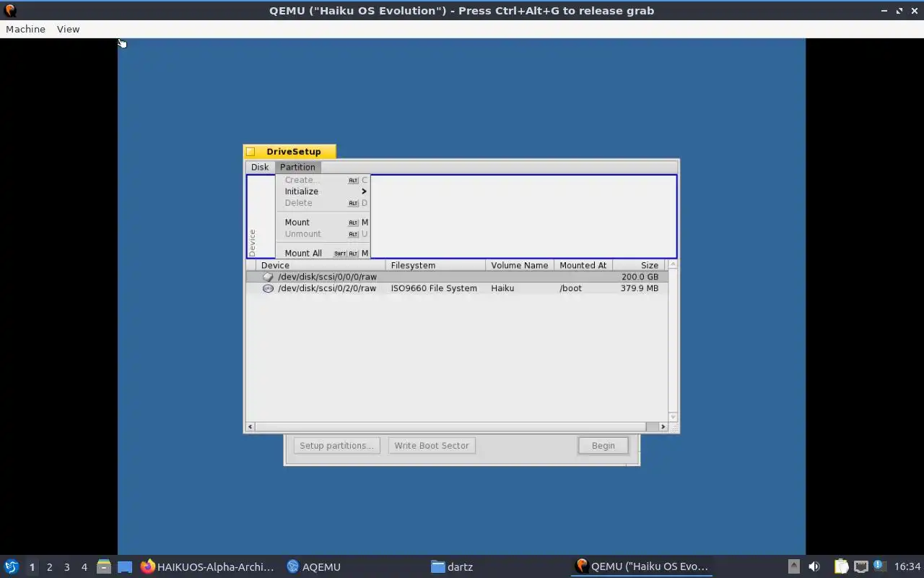The height and width of the screenshot is (578, 924).
Task: Open the QEMU Machine menu
Action: pyautogui.click(x=25, y=29)
